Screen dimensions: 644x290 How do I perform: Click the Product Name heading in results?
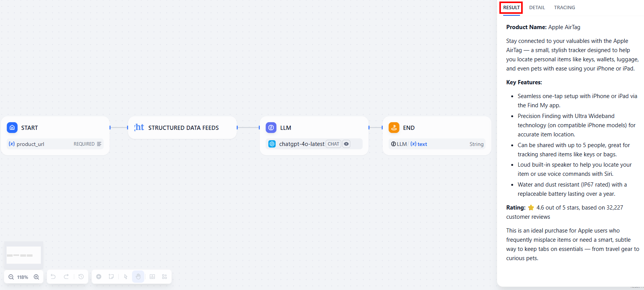click(526, 27)
